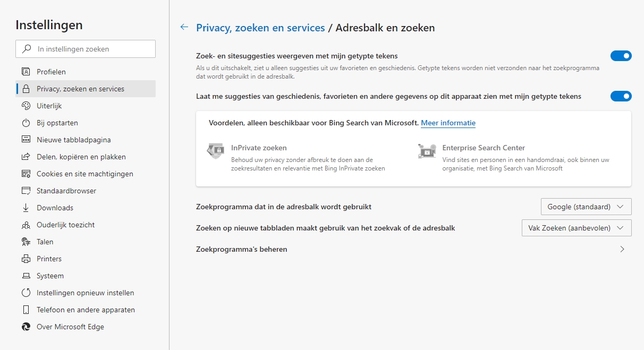The width and height of the screenshot is (644, 350).
Task: Click the Profielen sidebar icon
Action: click(26, 72)
